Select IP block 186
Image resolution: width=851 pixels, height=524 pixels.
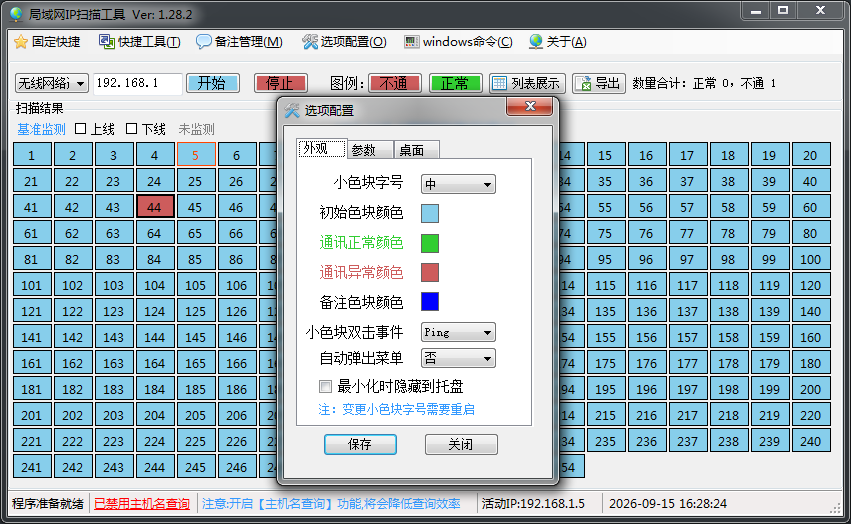click(237, 389)
